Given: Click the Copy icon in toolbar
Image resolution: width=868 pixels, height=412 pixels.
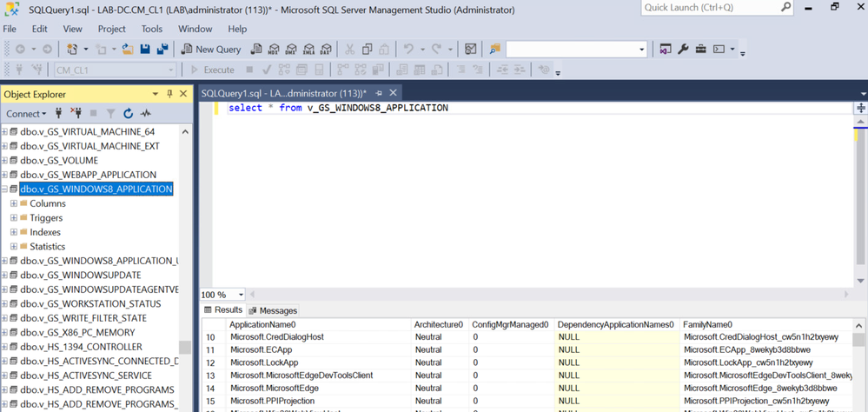Looking at the screenshot, I should pyautogui.click(x=367, y=50).
